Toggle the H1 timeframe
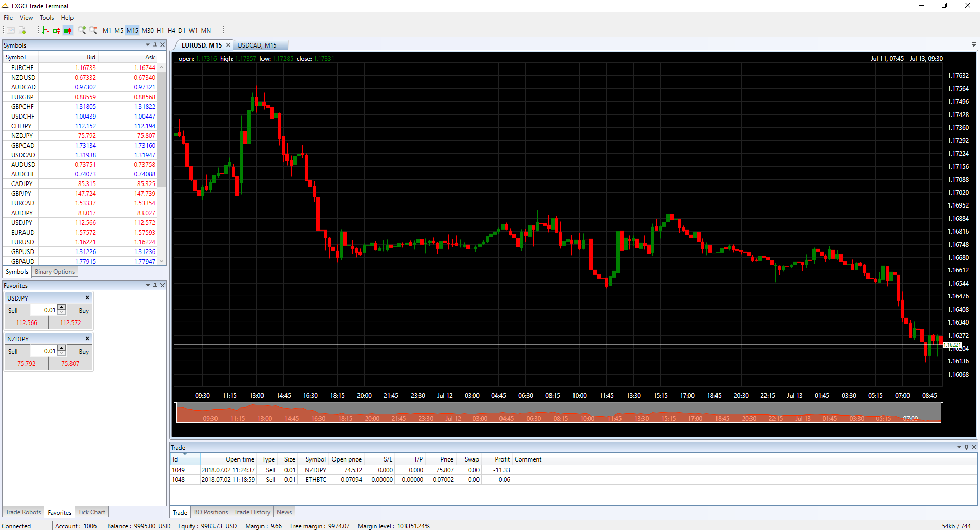 click(160, 31)
